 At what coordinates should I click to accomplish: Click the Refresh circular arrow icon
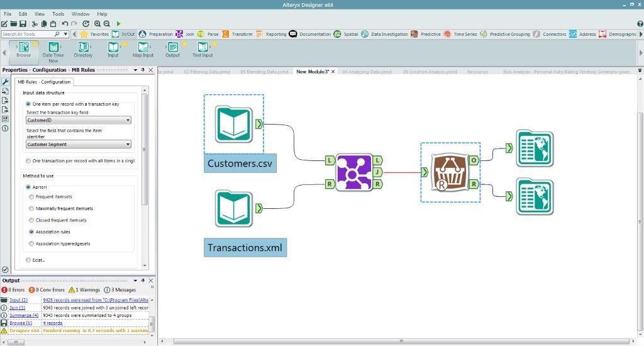point(86,24)
